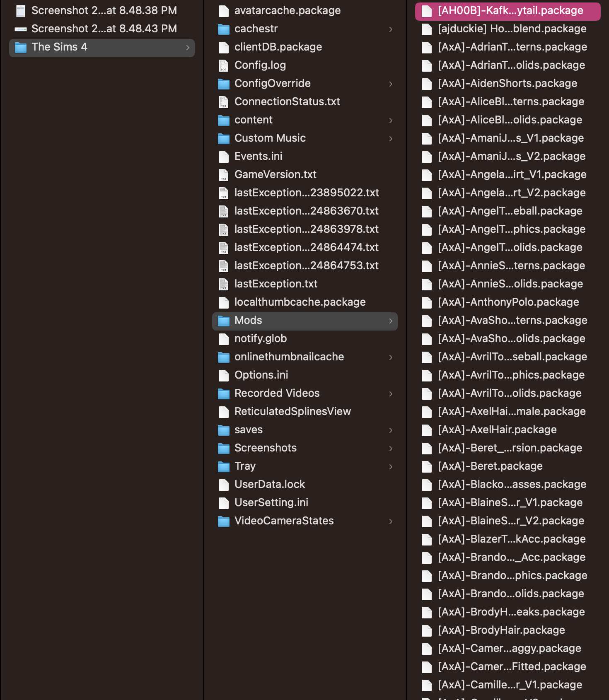
Task: Click the Config.log file icon
Action: (x=224, y=66)
